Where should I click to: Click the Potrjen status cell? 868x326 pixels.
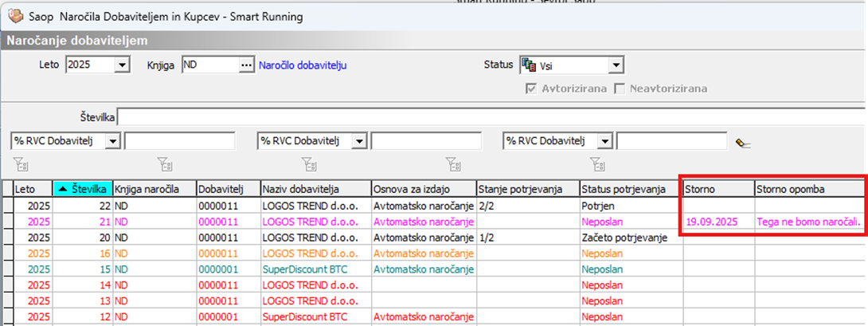tap(631, 206)
